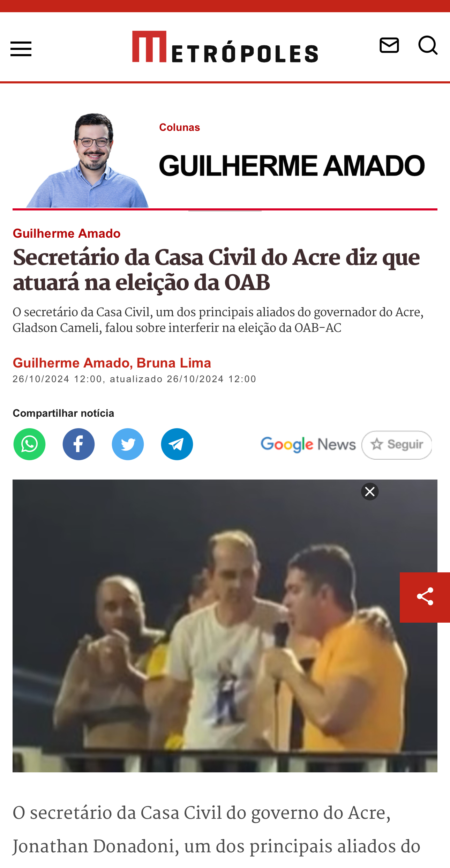This screenshot has height=868, width=450.
Task: Open the search magnifier icon
Action: (428, 45)
